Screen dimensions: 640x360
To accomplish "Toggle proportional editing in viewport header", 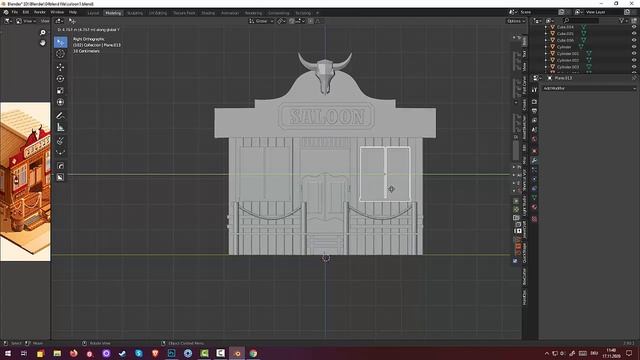I will point(311,21).
